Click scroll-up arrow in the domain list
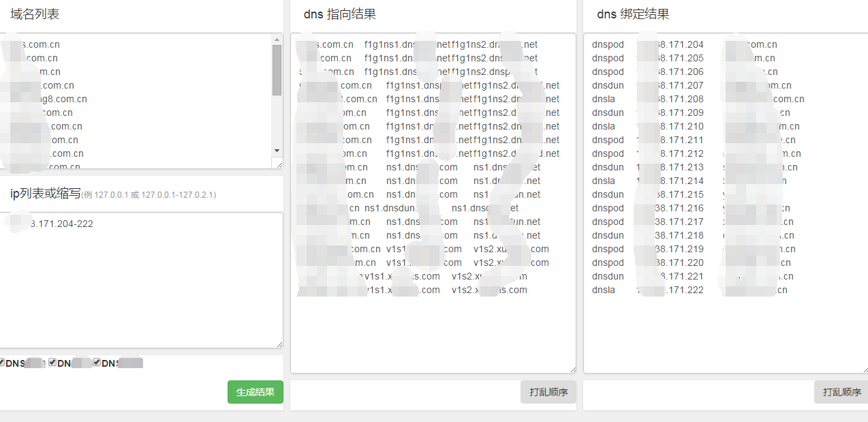The width and height of the screenshot is (868, 422). tap(277, 40)
